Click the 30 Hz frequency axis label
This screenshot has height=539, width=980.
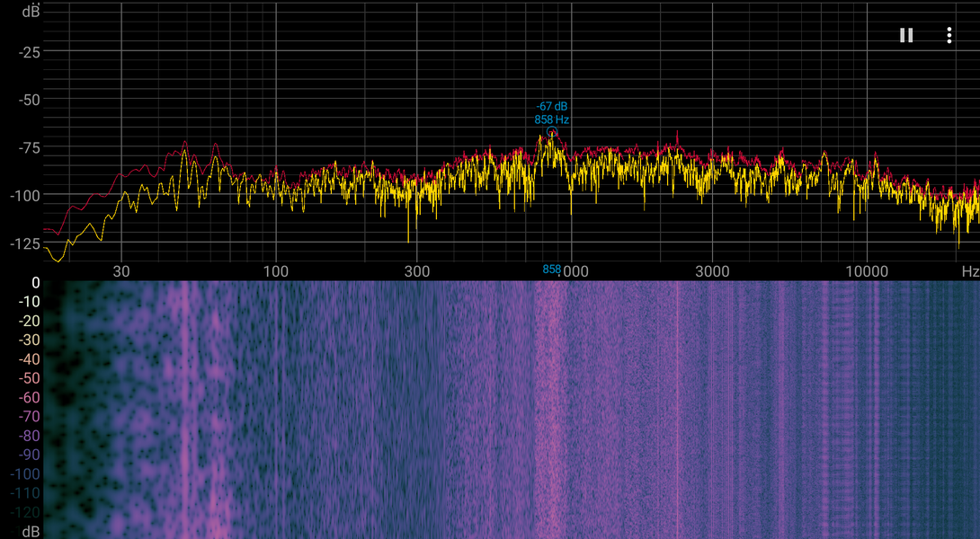point(121,271)
